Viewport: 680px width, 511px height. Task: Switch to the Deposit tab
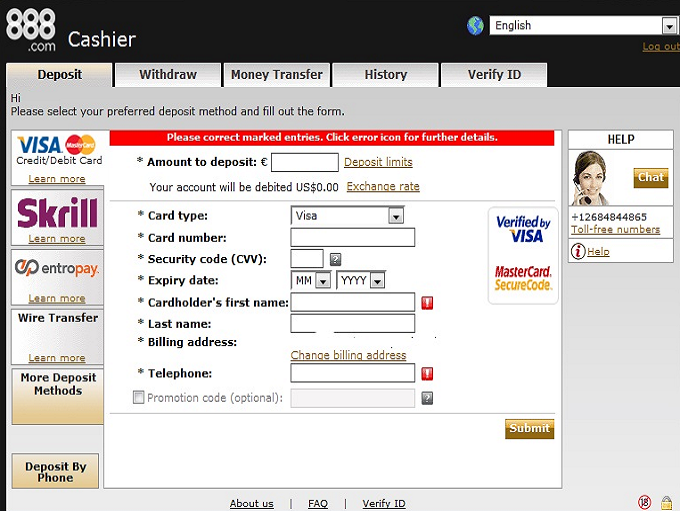coord(59,75)
